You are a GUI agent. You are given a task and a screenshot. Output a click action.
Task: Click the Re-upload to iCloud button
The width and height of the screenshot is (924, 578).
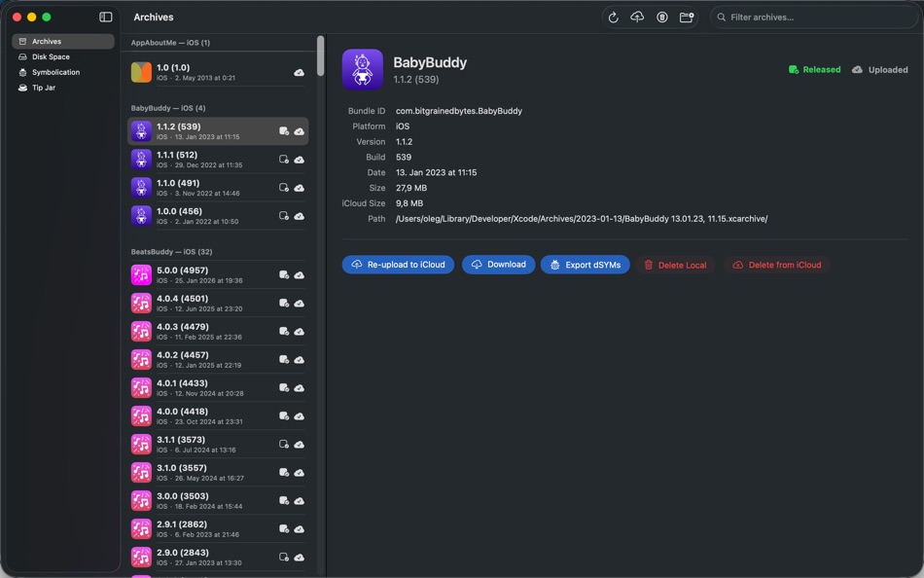pos(398,265)
